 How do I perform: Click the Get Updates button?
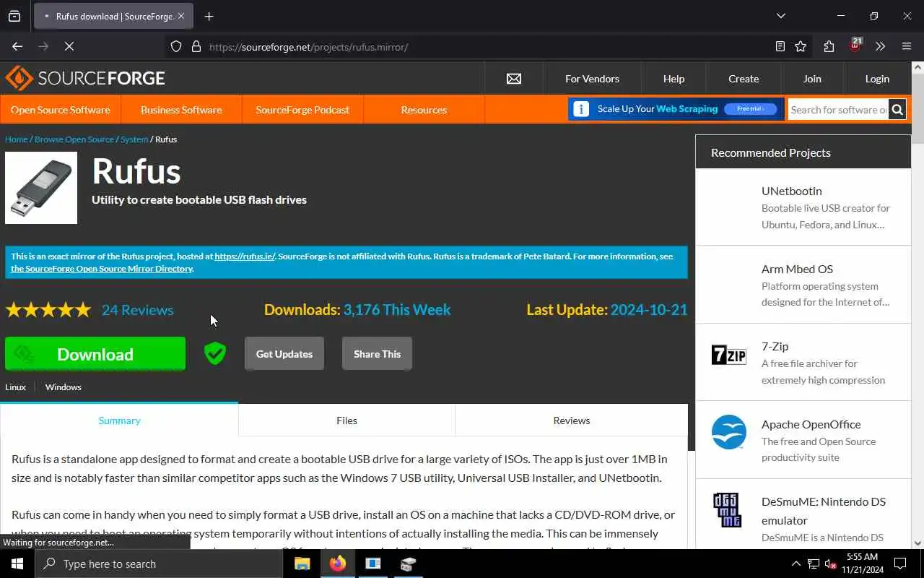click(284, 354)
